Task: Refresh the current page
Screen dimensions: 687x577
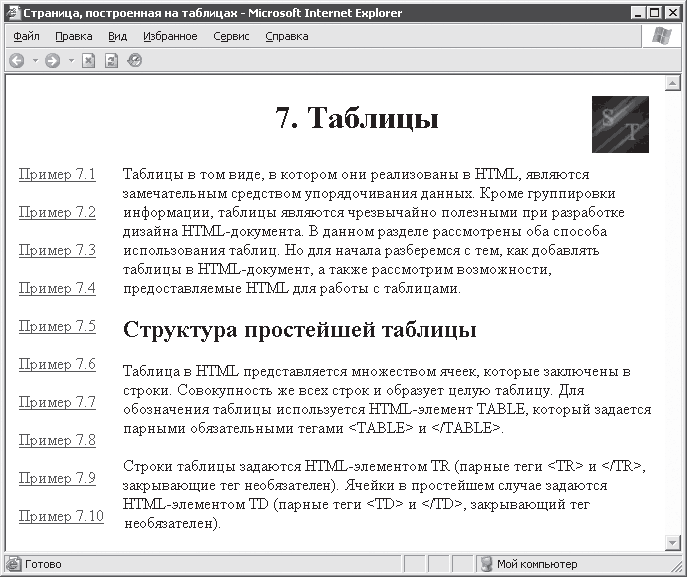Action: (x=112, y=60)
